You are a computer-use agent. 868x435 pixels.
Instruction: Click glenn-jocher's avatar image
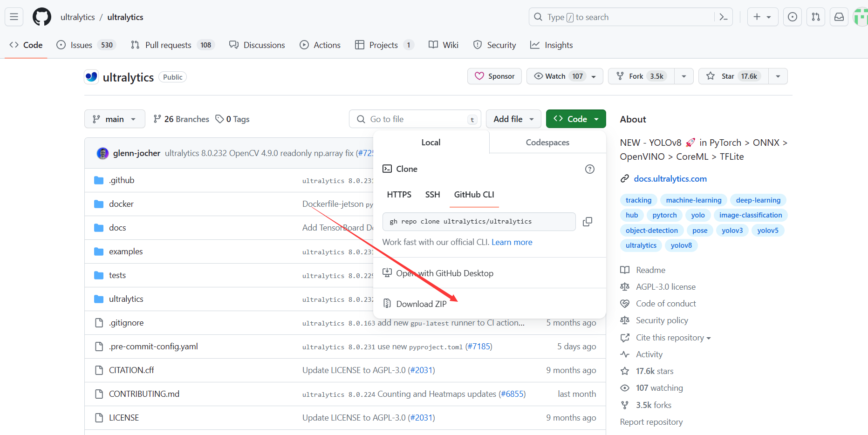(103, 153)
